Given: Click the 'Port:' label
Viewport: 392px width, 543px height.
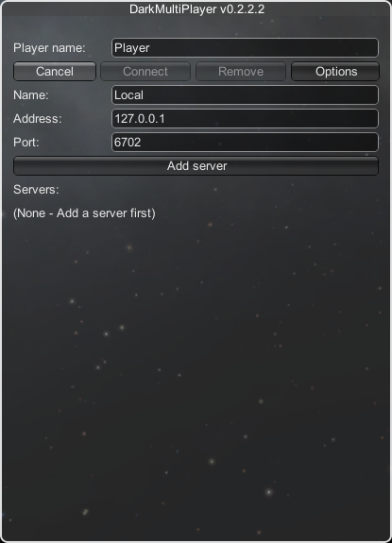Looking at the screenshot, I should [x=26, y=143].
